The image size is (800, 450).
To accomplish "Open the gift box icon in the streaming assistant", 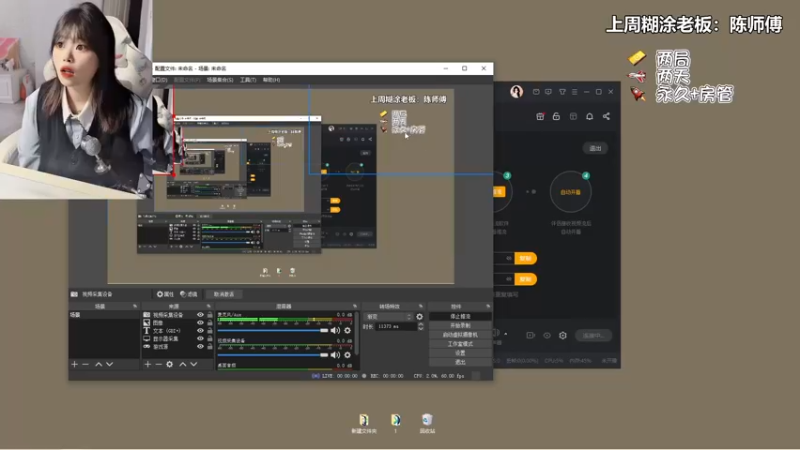I will point(540,116).
